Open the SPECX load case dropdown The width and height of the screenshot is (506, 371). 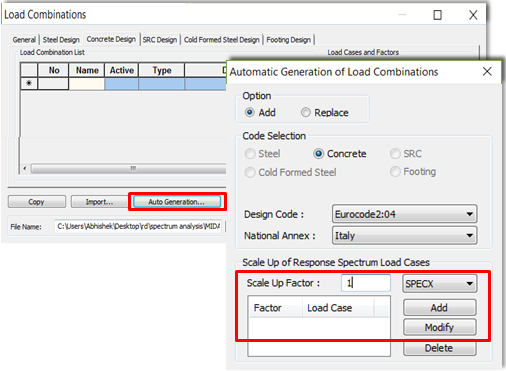pos(439,284)
